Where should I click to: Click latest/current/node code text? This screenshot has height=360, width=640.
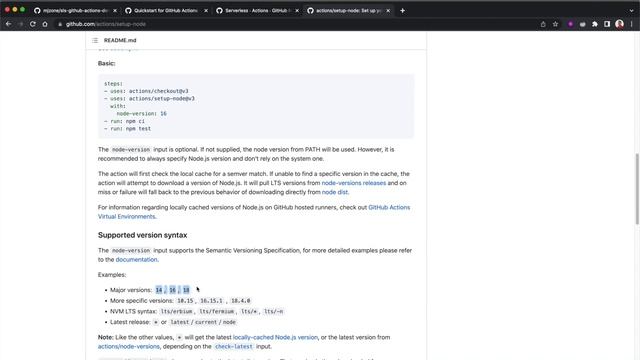[x=203, y=322]
